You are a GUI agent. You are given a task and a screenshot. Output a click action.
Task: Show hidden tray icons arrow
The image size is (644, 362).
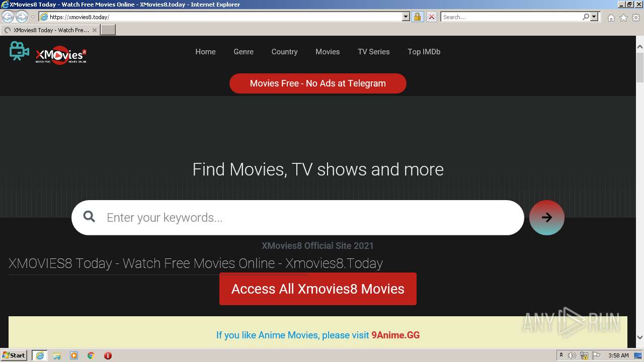click(x=561, y=355)
